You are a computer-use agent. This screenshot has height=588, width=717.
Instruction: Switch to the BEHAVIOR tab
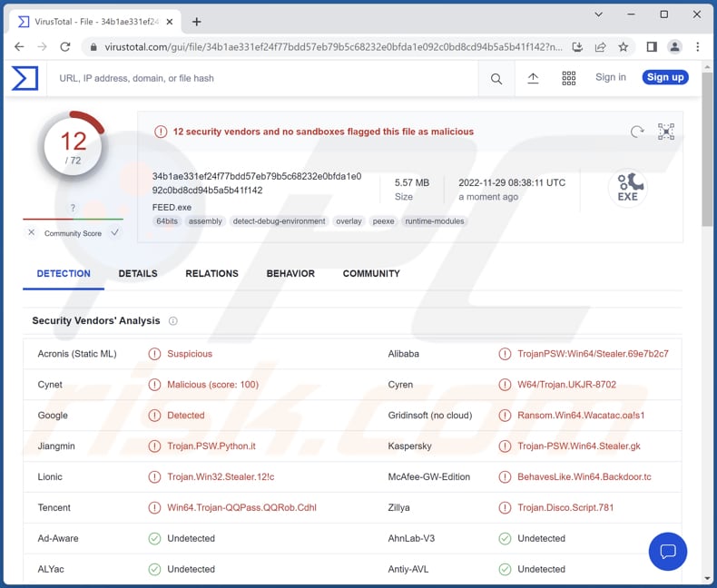[290, 274]
